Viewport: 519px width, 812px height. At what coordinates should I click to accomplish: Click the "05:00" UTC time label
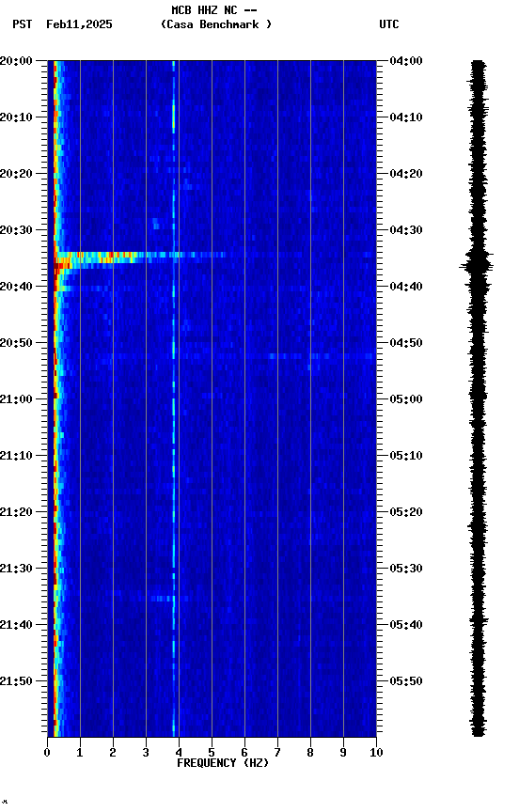(406, 399)
